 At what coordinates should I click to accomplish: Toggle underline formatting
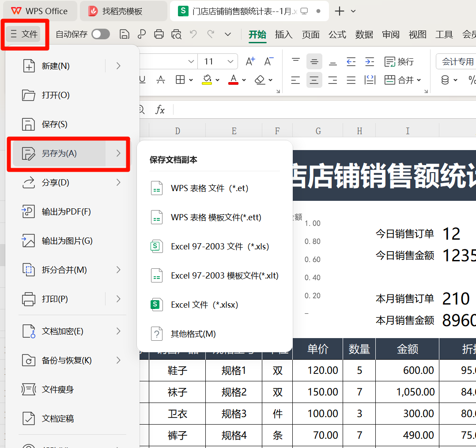pos(143,80)
